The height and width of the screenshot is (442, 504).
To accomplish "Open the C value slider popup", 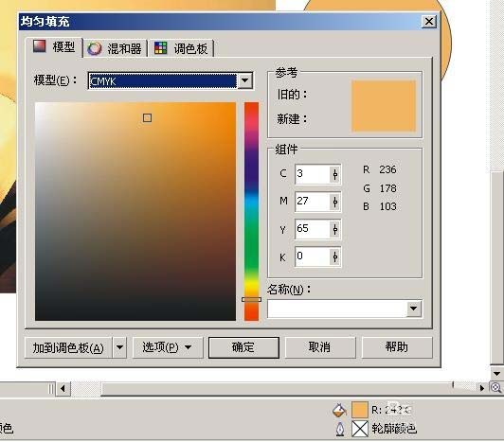I will click(335, 174).
